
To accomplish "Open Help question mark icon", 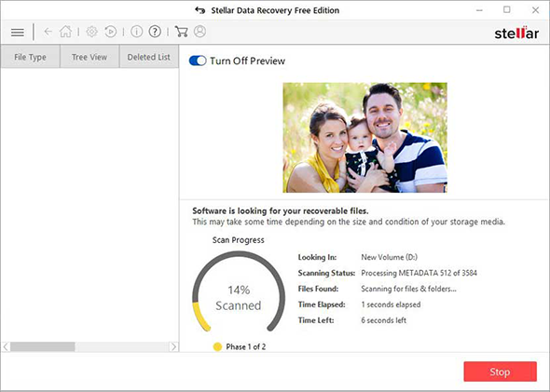I will point(155,32).
